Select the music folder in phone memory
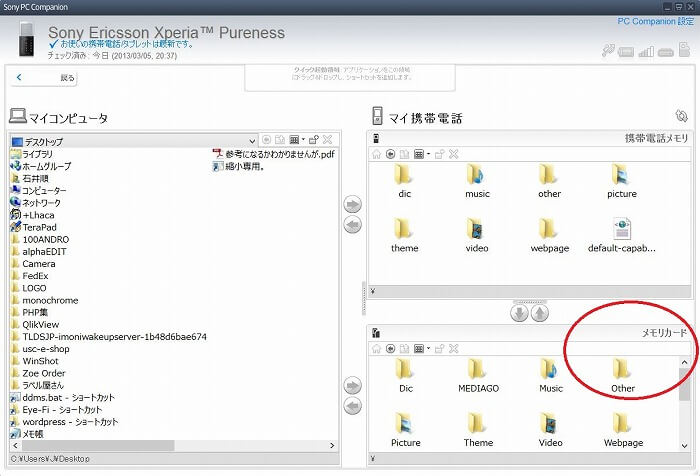Image resolution: width=700 pixels, height=476 pixels. (x=477, y=182)
